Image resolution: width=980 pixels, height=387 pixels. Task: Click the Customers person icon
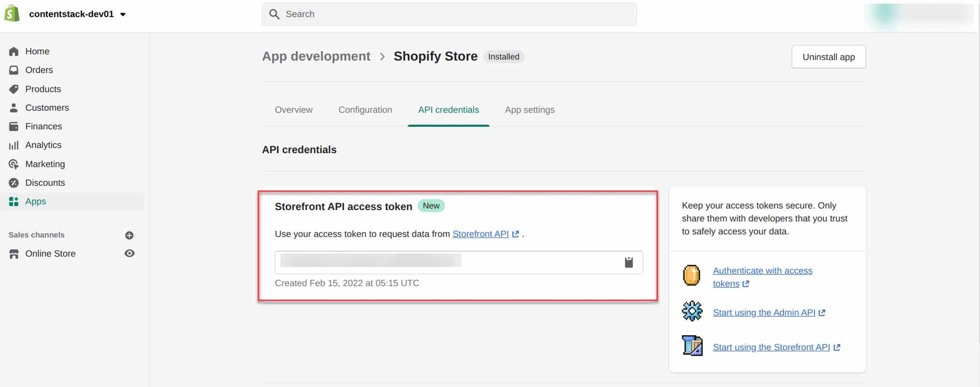click(14, 108)
